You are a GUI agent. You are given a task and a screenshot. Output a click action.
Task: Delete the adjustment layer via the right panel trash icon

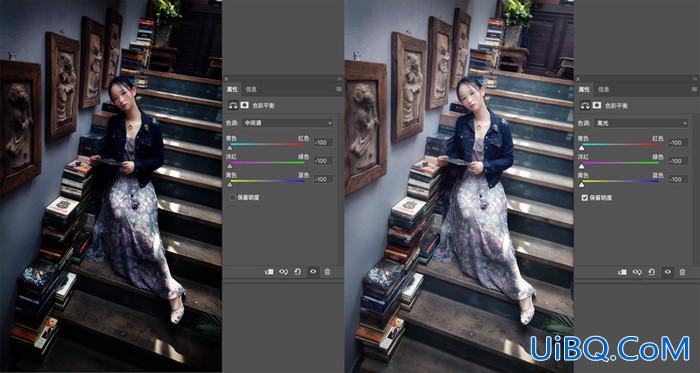click(x=682, y=271)
